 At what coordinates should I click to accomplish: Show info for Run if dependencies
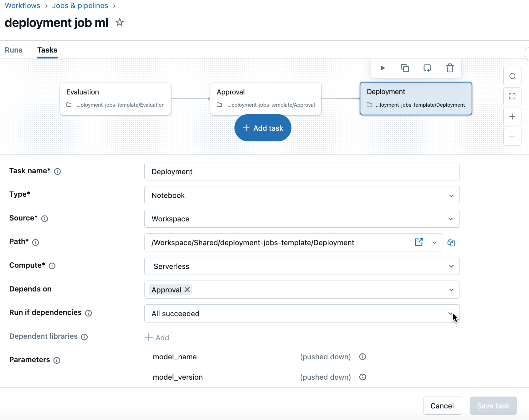coord(89,313)
